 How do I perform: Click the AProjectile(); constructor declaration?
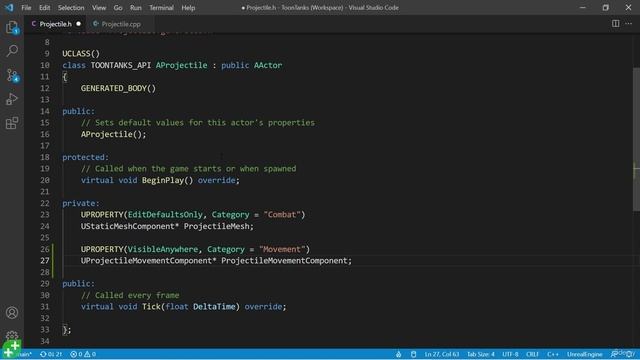113,134
